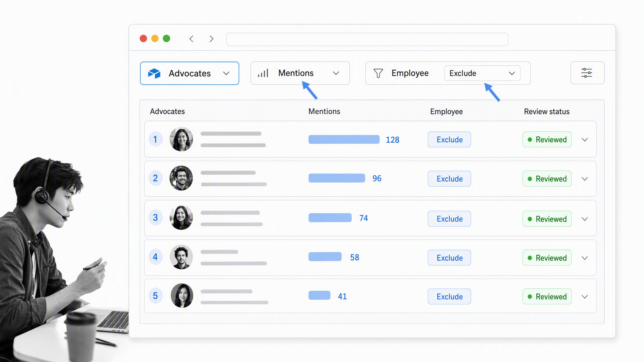Click the avatar of advocate 3

click(181, 217)
